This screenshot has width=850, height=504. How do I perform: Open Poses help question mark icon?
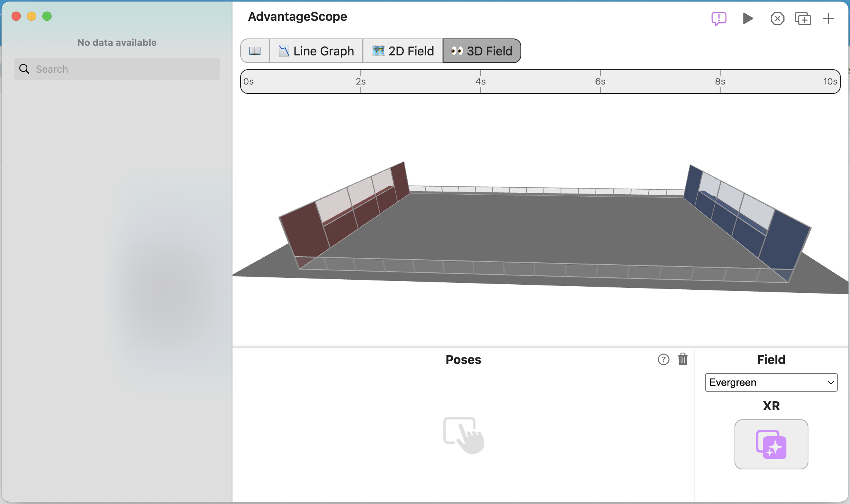point(663,359)
